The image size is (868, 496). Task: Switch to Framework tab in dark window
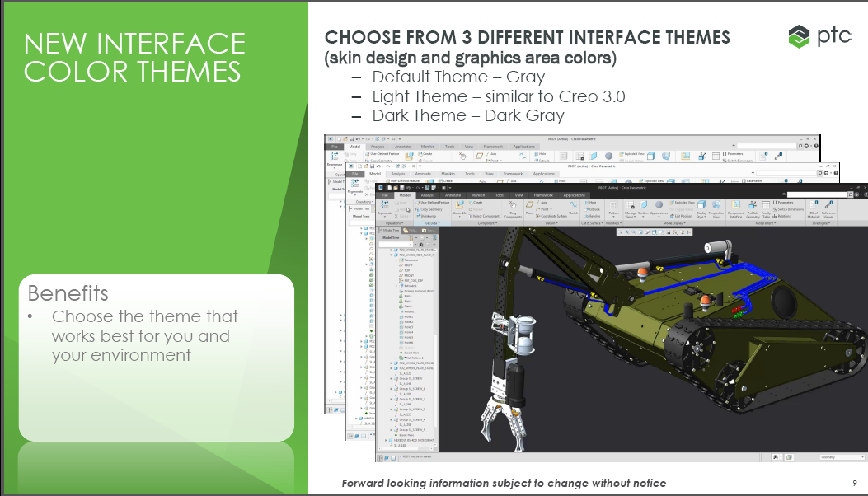coord(543,195)
